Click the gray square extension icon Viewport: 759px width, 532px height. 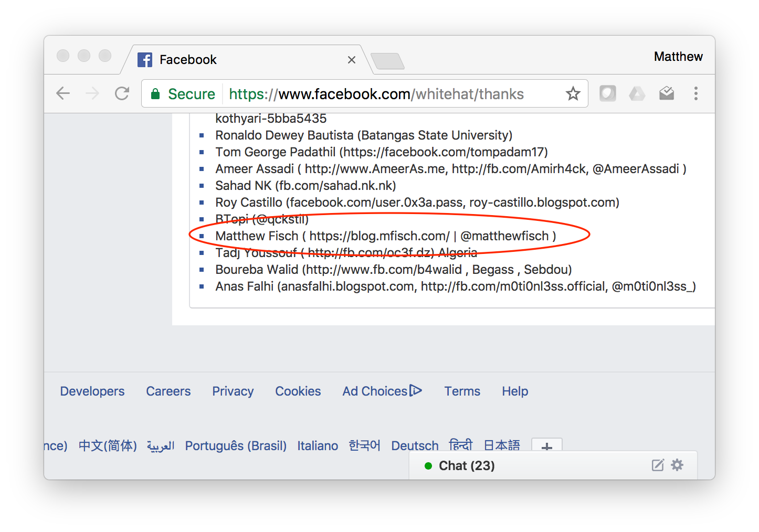(608, 93)
